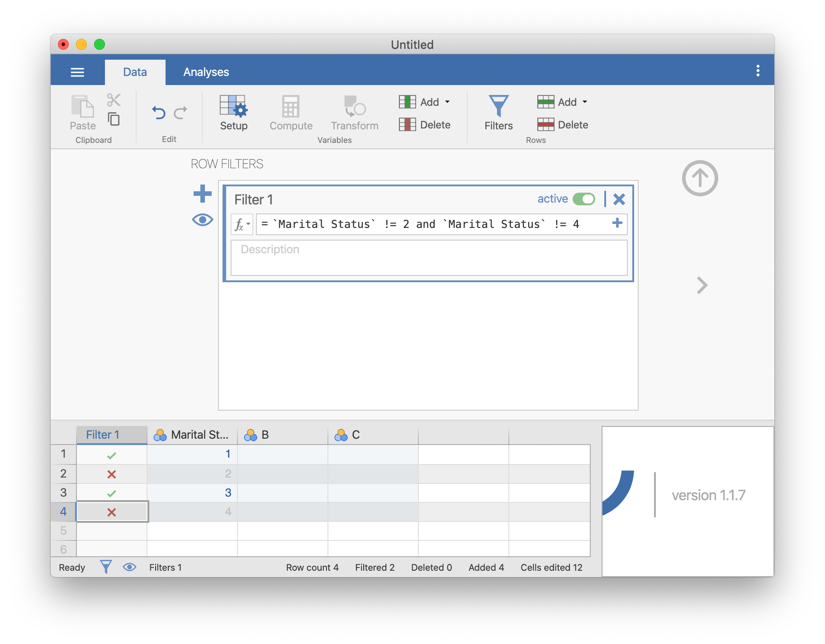Open variable Setup

(x=233, y=113)
